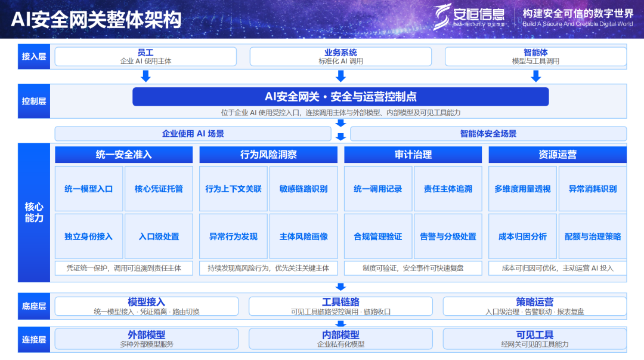Click the 核心凭证托管 capability tile

(159, 189)
